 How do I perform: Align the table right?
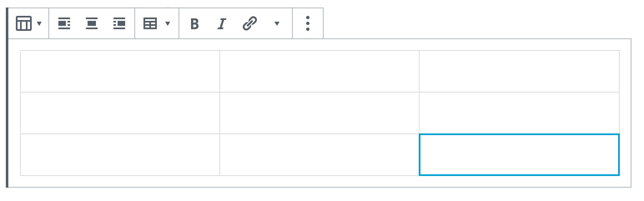click(x=119, y=24)
